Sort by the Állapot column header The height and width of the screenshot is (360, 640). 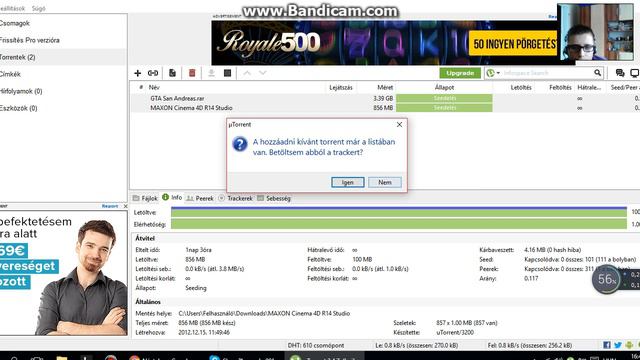(444, 87)
